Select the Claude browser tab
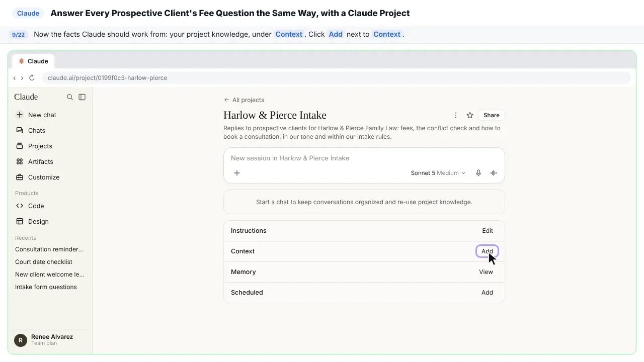Screen dimensions: 644x362 (33, 61)
